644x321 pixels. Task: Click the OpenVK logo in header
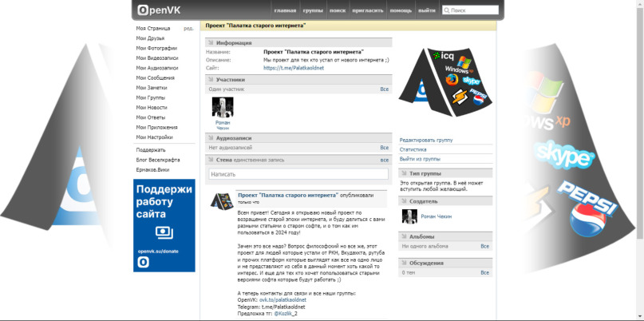159,10
